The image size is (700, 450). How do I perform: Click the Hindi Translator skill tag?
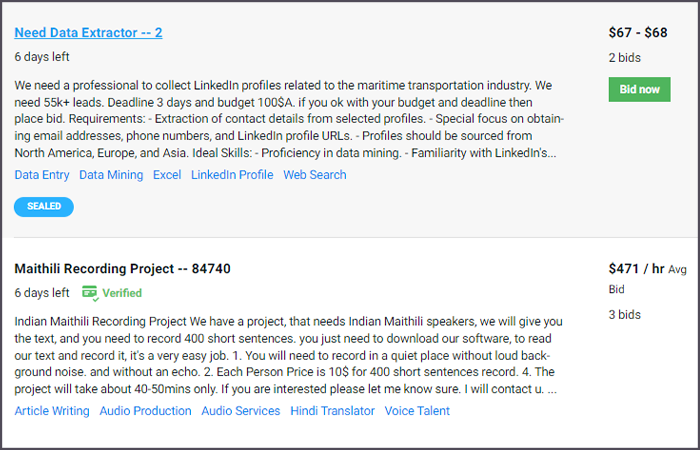pos(332,411)
